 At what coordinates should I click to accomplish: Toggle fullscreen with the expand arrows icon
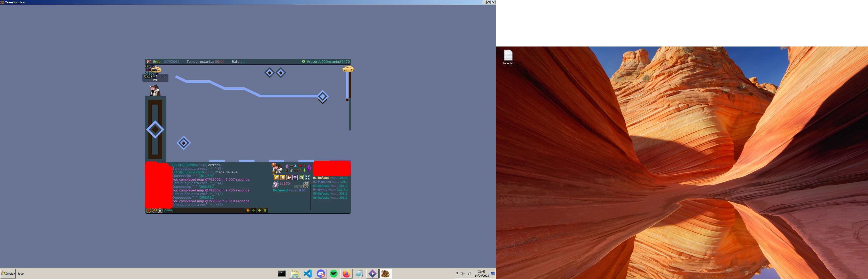tap(307, 177)
